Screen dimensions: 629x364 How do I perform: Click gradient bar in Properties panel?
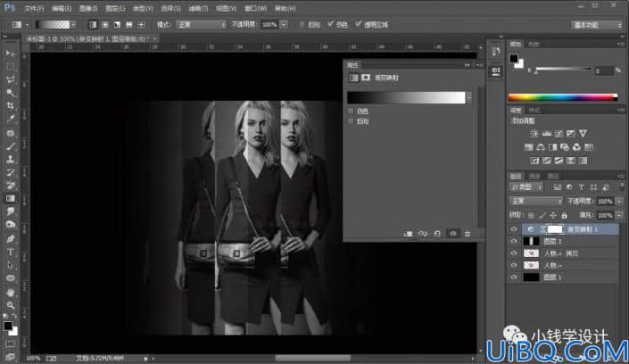(406, 97)
